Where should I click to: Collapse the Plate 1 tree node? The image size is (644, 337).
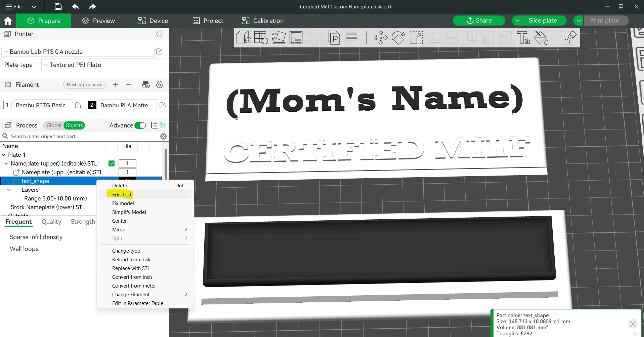pos(4,155)
